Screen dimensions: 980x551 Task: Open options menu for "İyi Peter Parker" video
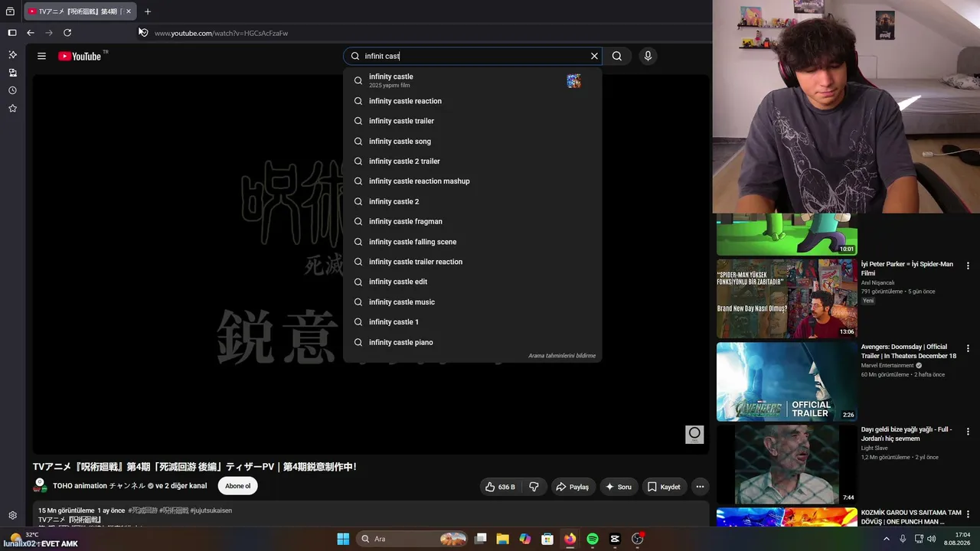point(968,266)
